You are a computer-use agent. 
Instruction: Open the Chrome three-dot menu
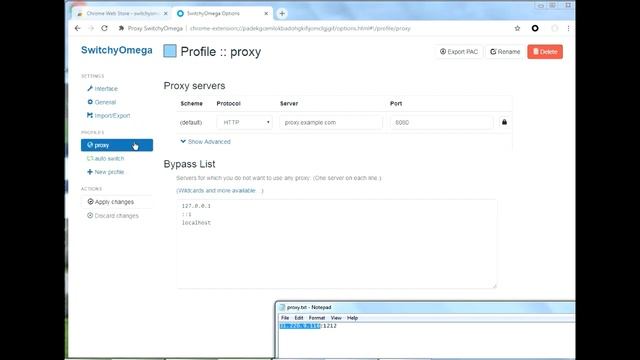[x=568, y=28]
